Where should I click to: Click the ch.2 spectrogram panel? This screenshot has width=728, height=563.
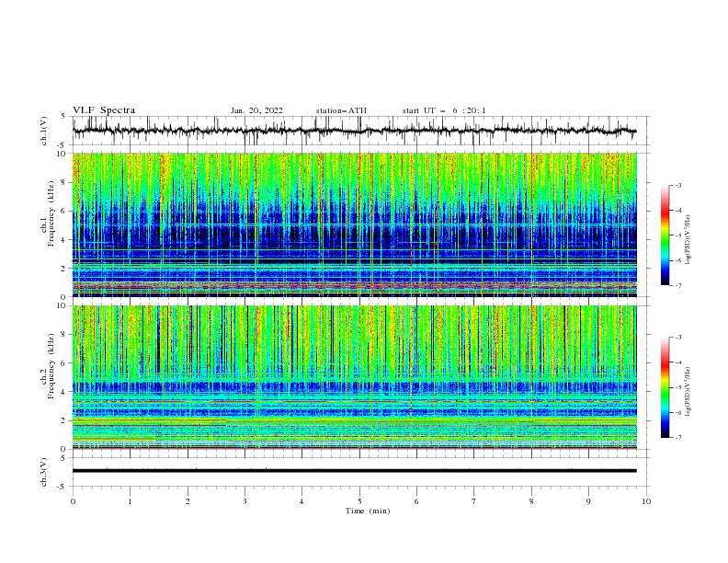pyautogui.click(x=354, y=377)
